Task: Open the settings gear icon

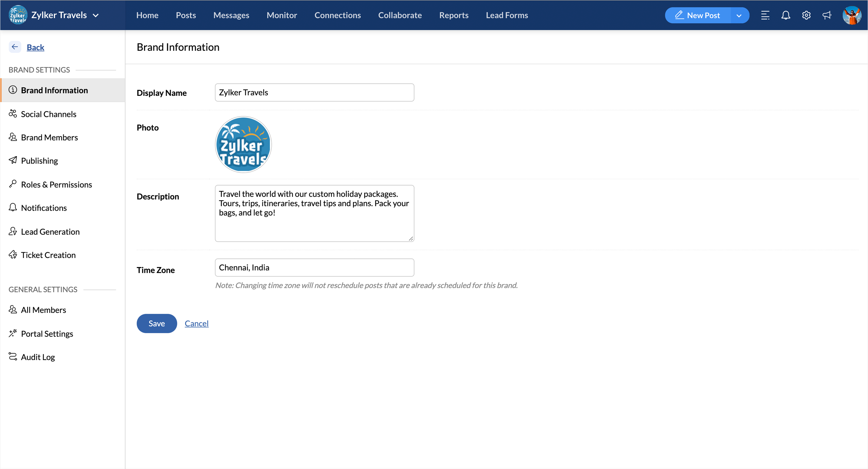Action: coord(806,15)
